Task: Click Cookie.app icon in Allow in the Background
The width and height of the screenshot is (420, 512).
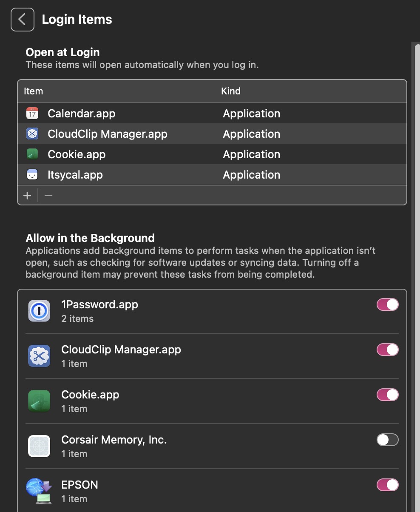Action: pyautogui.click(x=39, y=401)
